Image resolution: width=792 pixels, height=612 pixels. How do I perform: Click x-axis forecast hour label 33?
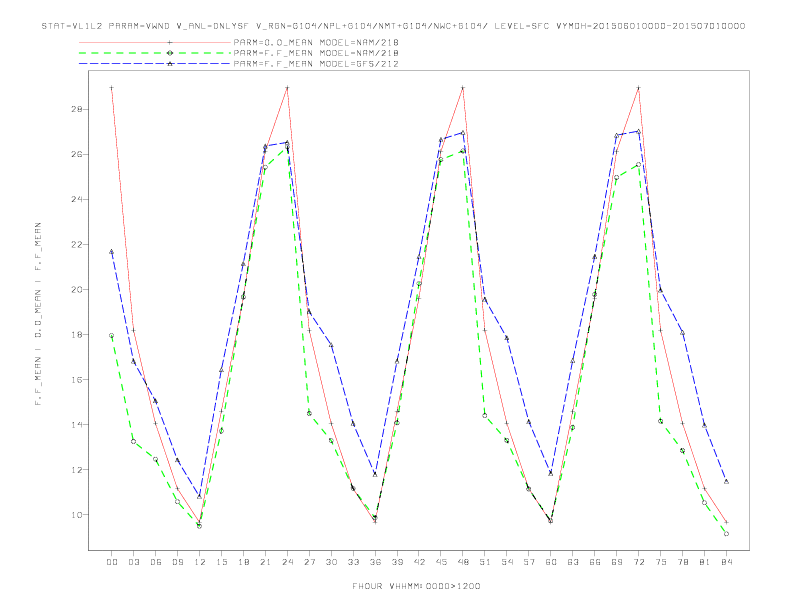click(353, 562)
